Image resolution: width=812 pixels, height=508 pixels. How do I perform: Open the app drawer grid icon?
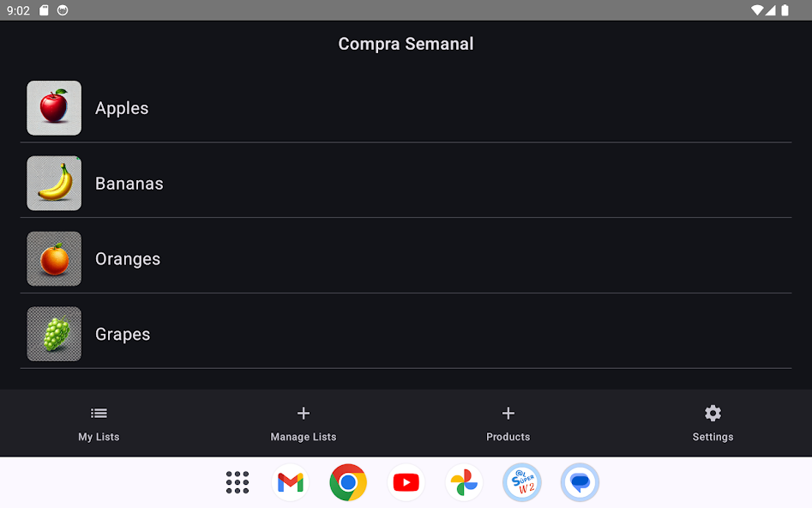coord(238,482)
